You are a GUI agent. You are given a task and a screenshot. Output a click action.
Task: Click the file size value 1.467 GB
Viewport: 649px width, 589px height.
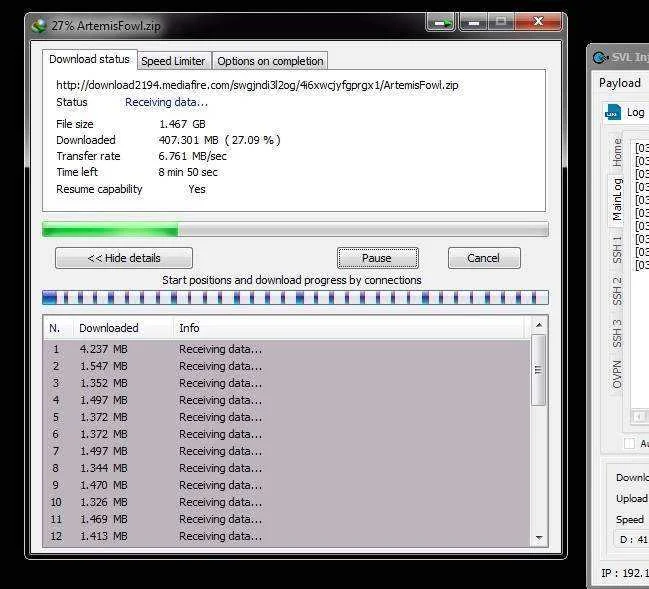[183, 124]
